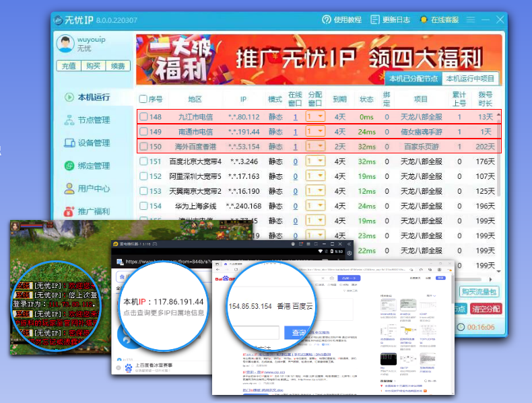Check the row 150 checkbox
Viewport: 532px width, 403px height.
click(144, 147)
